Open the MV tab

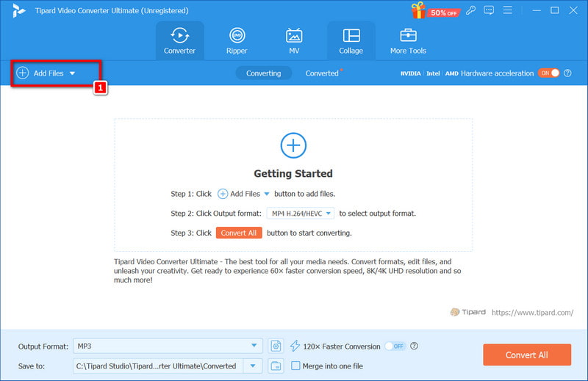click(x=294, y=41)
